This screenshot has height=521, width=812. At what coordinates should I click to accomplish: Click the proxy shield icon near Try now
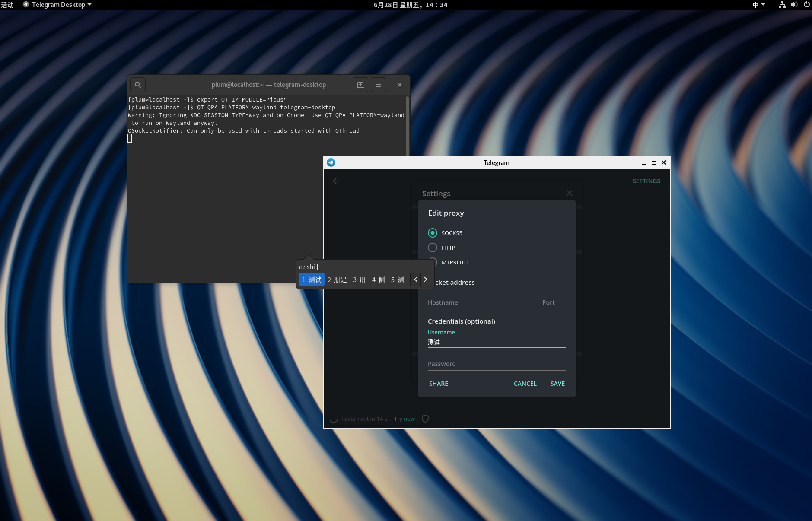click(425, 418)
